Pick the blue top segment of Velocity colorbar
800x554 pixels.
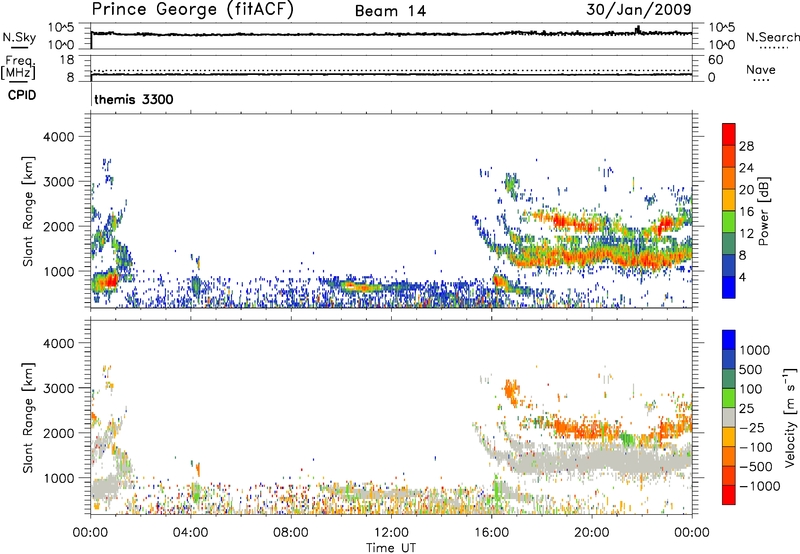click(x=729, y=340)
